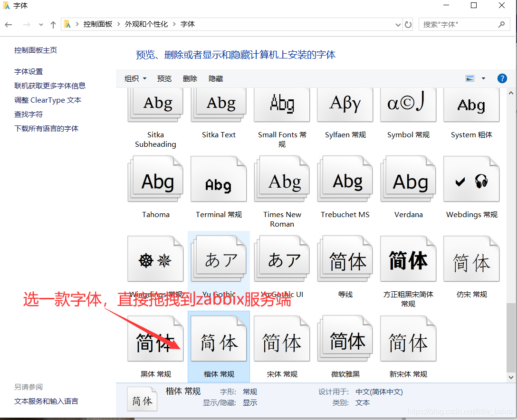Screen dimensions: 517x420
Task: Go up one level using the up arrow
Action: [x=53, y=24]
